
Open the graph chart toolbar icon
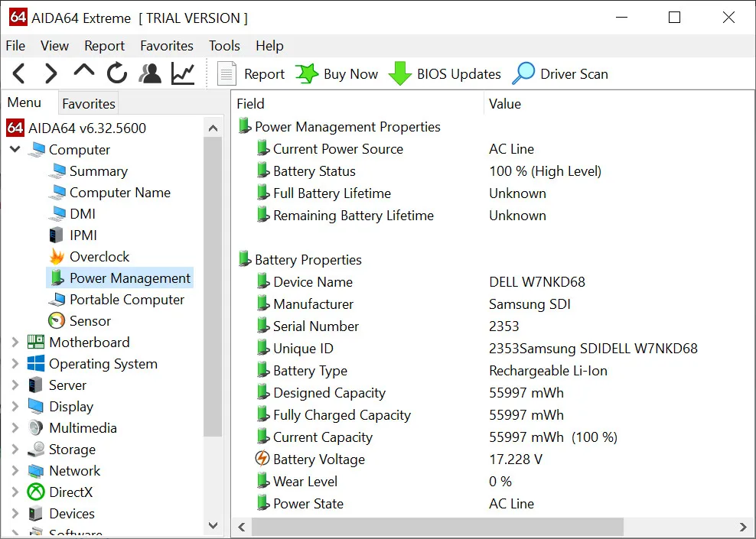click(183, 73)
